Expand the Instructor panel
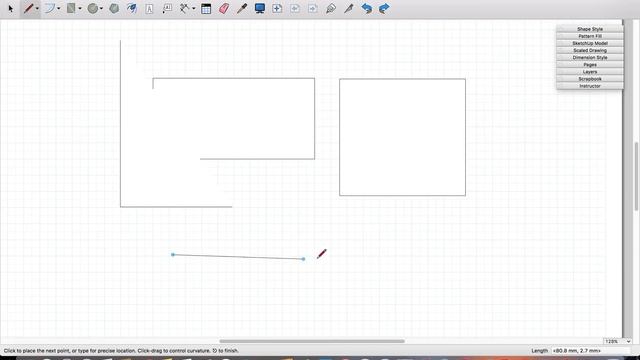The height and width of the screenshot is (360, 640). (x=590, y=86)
